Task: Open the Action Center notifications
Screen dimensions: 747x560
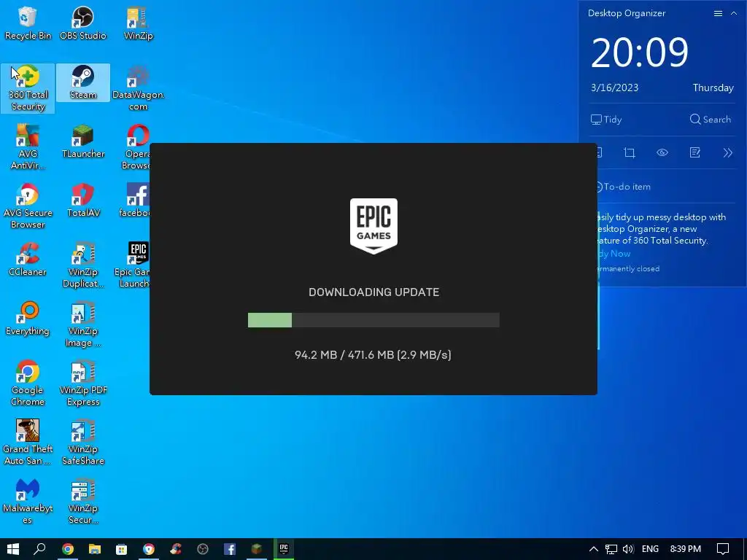Action: 723,549
